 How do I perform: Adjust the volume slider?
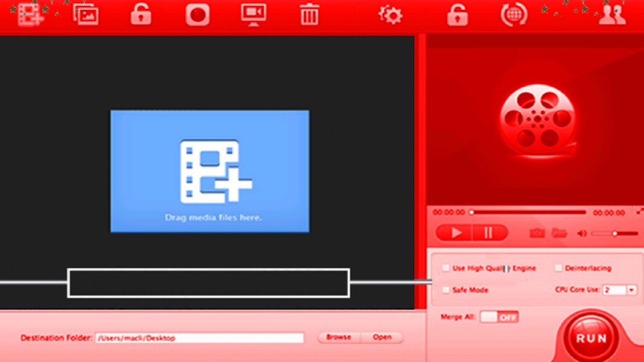(x=615, y=233)
